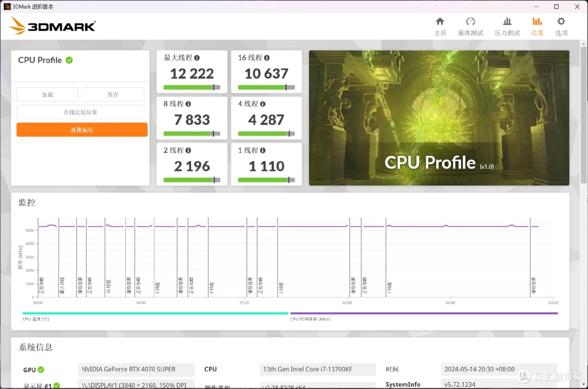Open the 主页 home icon
This screenshot has width=588, height=389.
440,22
